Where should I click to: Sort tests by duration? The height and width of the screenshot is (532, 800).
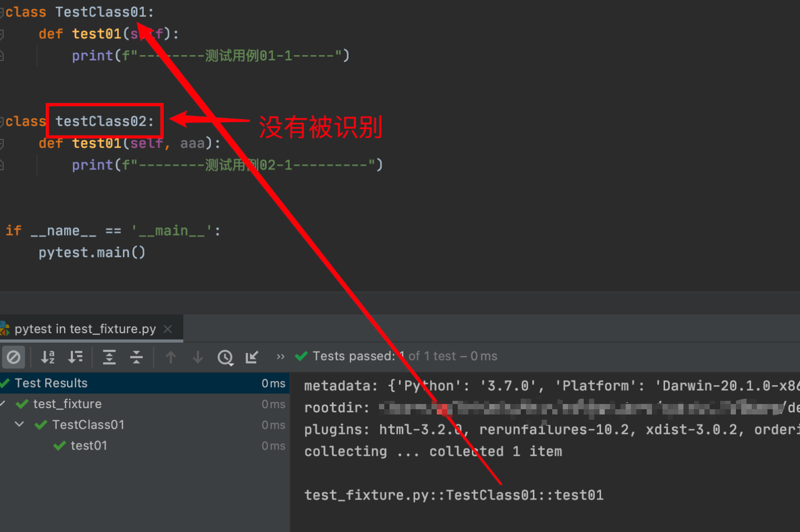[76, 357]
